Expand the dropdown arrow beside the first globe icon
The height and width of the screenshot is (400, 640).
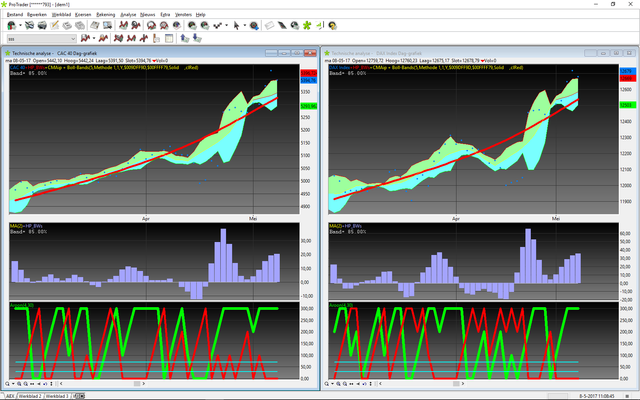20,26
